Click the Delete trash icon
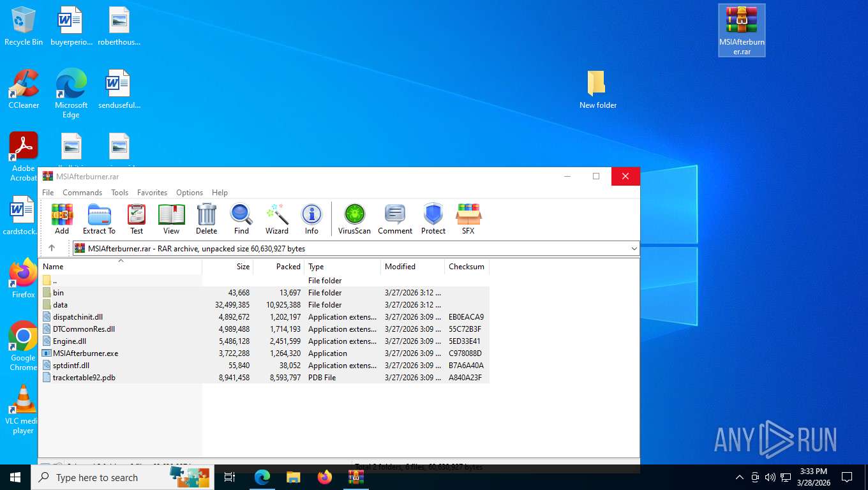 [206, 219]
